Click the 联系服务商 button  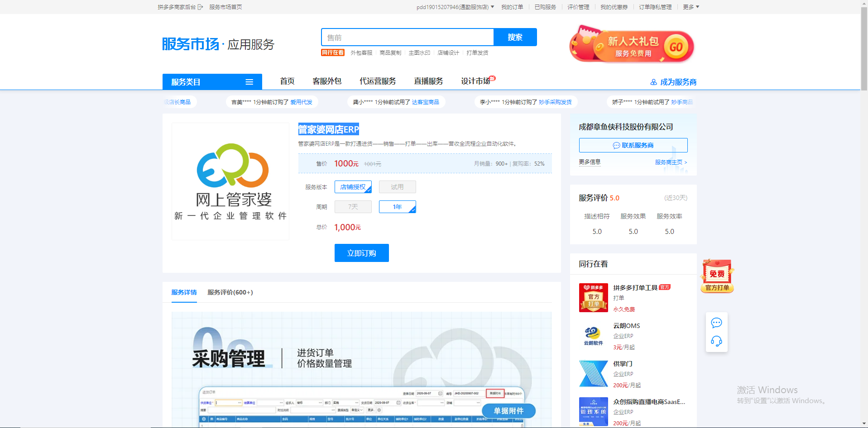[633, 145]
